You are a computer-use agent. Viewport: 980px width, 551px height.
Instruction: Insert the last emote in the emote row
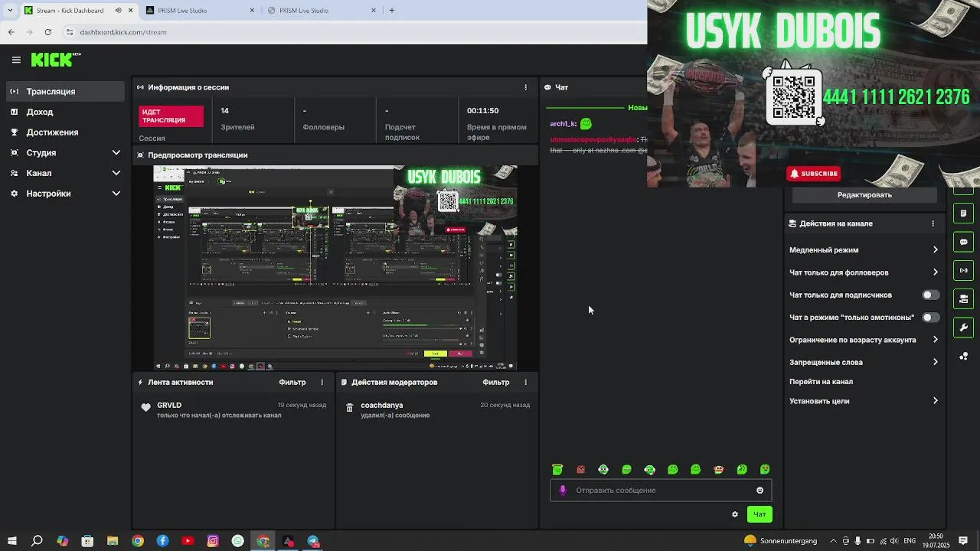(x=765, y=470)
